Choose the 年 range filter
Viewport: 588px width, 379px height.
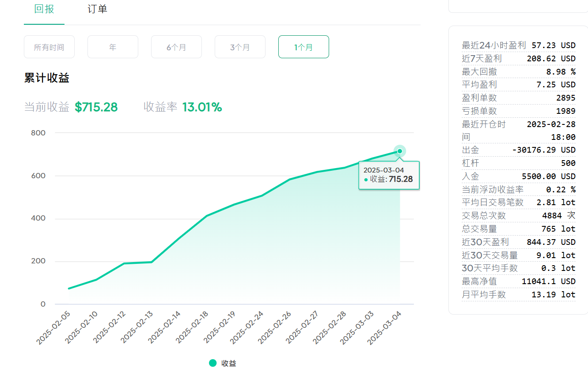click(113, 47)
